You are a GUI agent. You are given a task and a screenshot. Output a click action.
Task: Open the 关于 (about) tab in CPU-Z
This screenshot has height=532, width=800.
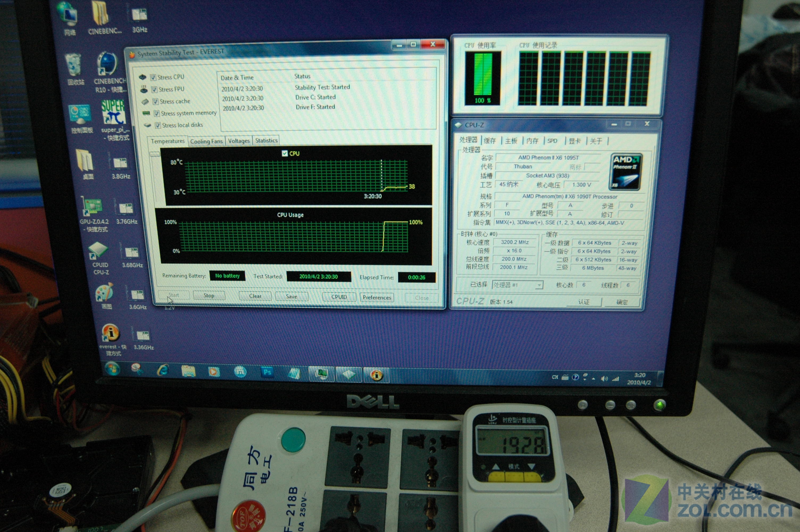point(596,141)
